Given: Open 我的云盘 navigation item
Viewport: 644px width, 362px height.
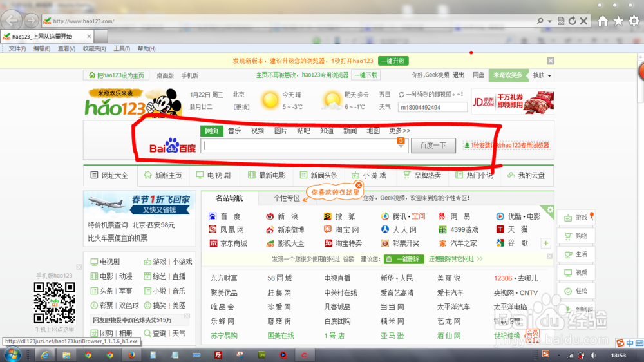Looking at the screenshot, I should [527, 175].
